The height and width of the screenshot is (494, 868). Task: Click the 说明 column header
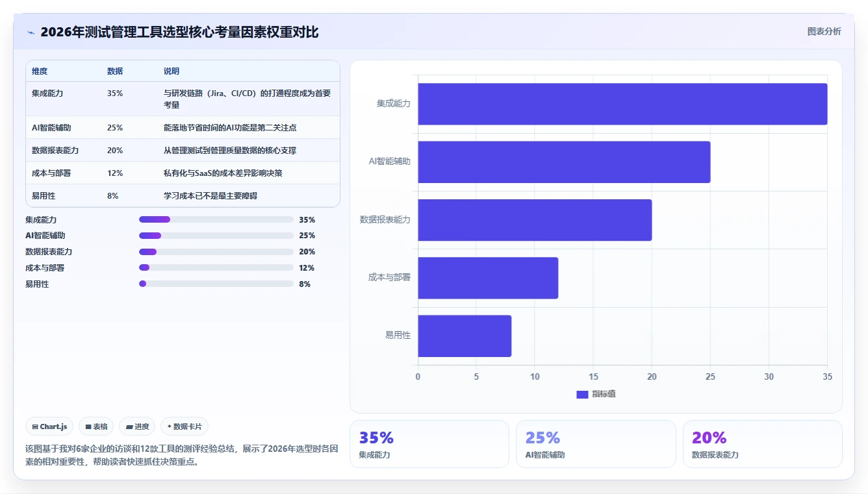[172, 71]
